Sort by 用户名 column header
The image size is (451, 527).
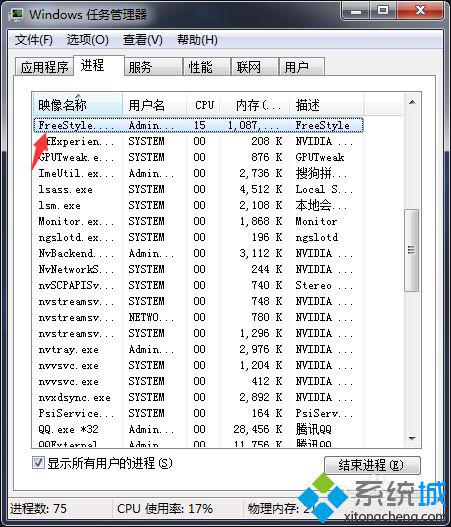pyautogui.click(x=154, y=105)
